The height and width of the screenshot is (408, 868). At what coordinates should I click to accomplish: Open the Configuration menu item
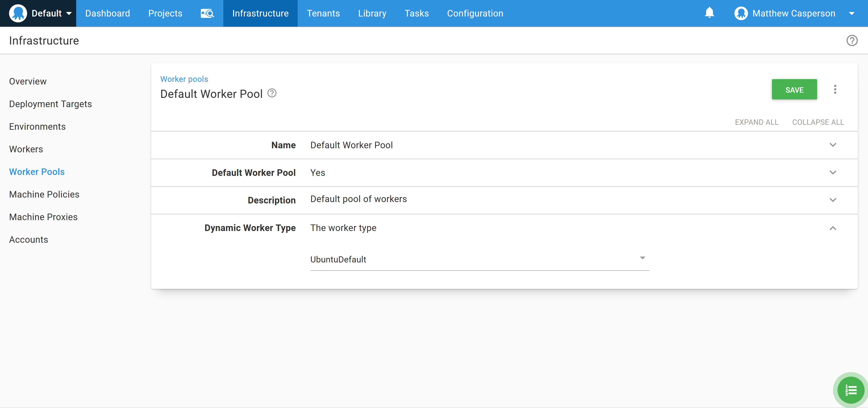click(475, 14)
